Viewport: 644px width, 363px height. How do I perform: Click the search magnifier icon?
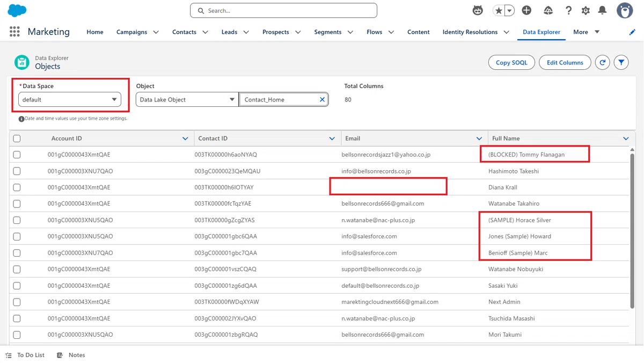pyautogui.click(x=201, y=11)
